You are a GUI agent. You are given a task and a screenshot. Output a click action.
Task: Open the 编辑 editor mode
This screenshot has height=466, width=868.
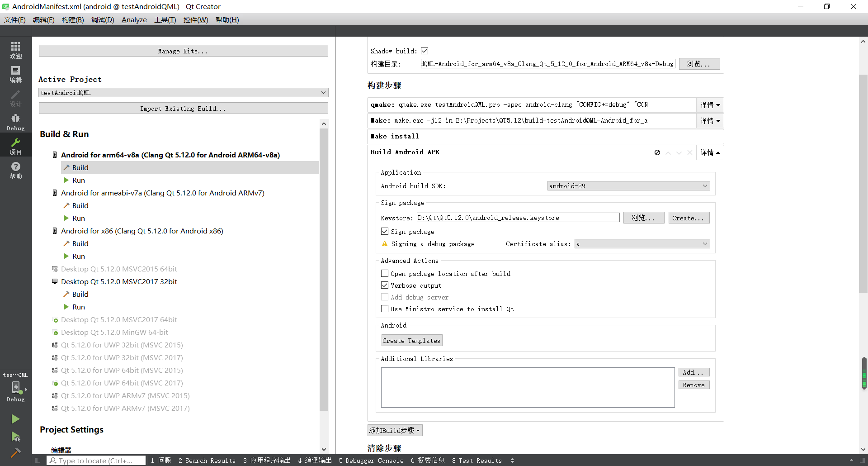(15, 74)
